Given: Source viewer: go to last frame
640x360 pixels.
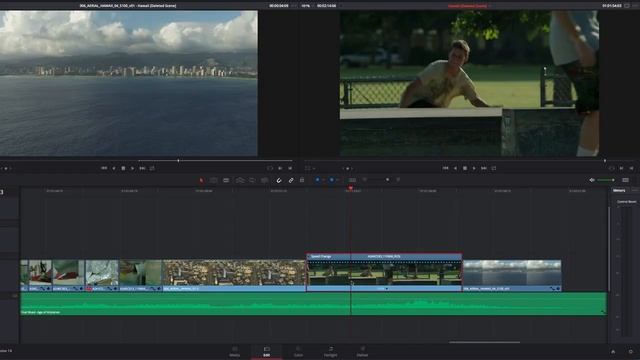Looking at the screenshot, I should (x=142, y=168).
